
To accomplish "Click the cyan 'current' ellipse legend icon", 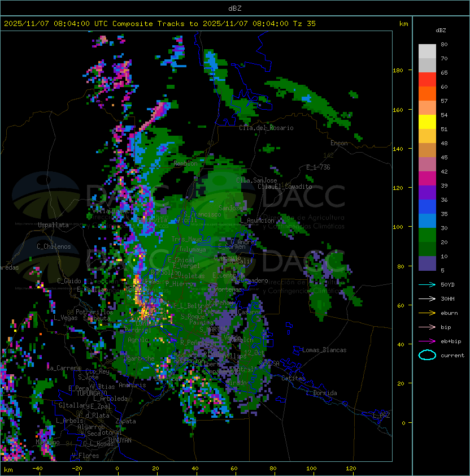I will point(427,355).
